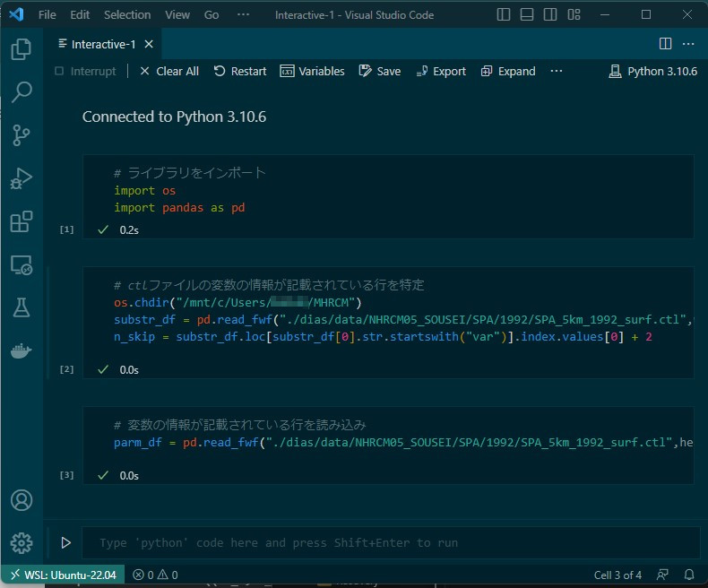Click the cell [2] execution count label
Viewport: 708px width, 588px height.
click(x=67, y=369)
